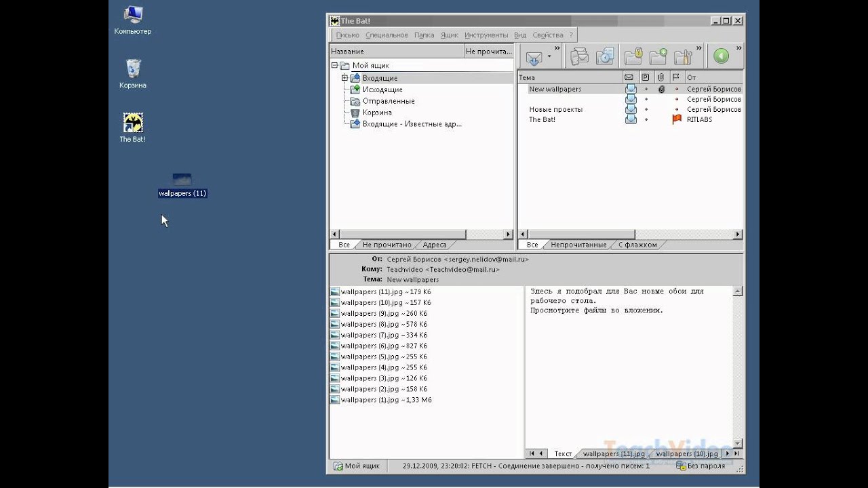Image resolution: width=868 pixels, height=488 pixels.
Task: Open the ? help menu
Action: coord(571,35)
